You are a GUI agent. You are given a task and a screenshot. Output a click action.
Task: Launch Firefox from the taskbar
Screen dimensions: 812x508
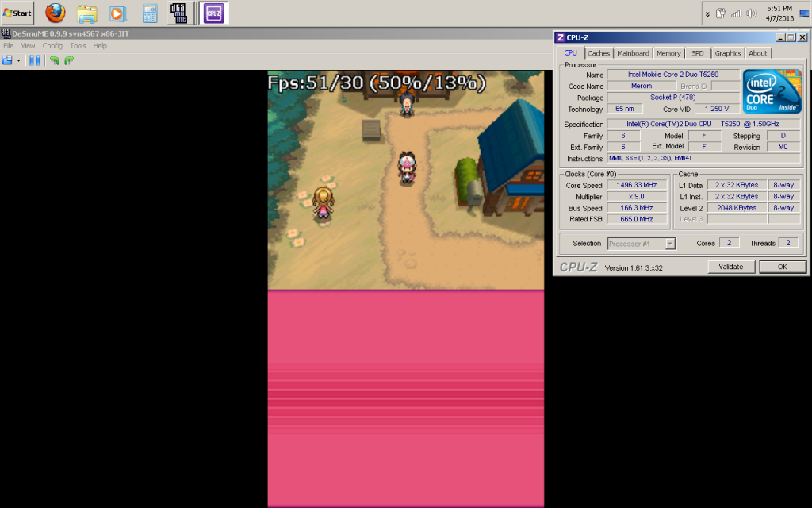55,13
